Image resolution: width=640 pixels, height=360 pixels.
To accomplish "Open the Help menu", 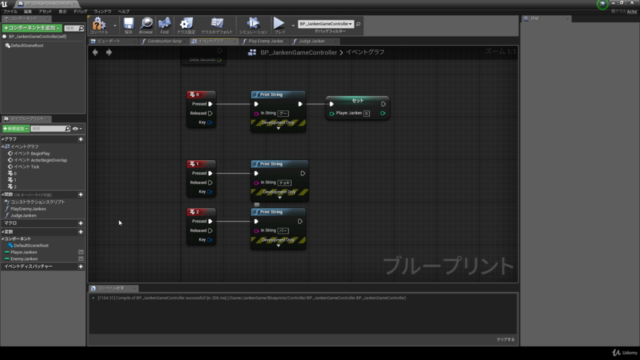I will coord(123,11).
